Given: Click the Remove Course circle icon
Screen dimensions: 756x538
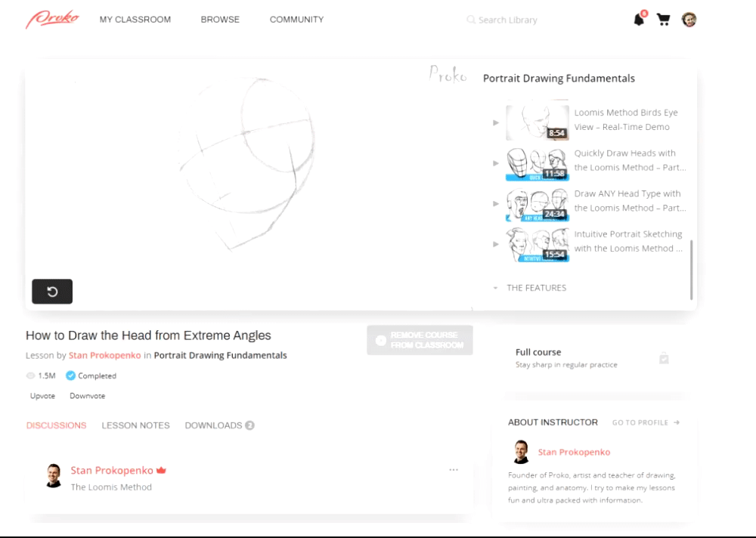Looking at the screenshot, I should (381, 340).
